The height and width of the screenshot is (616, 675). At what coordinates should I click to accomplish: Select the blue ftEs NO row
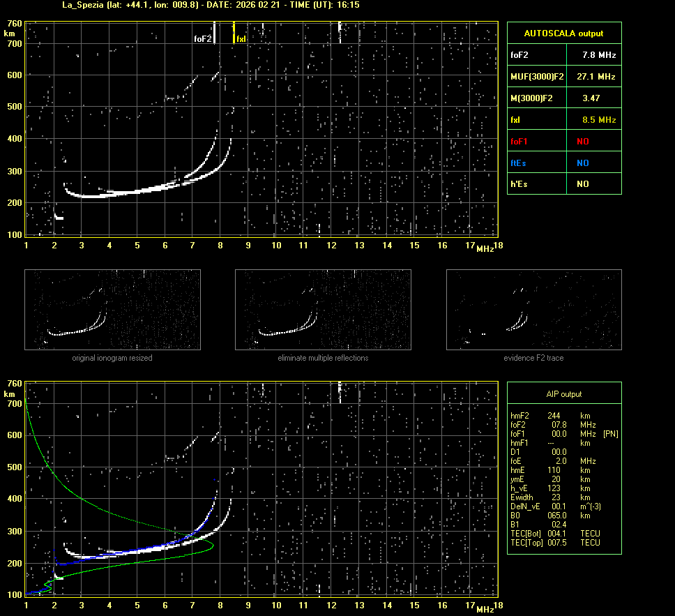[x=563, y=163]
